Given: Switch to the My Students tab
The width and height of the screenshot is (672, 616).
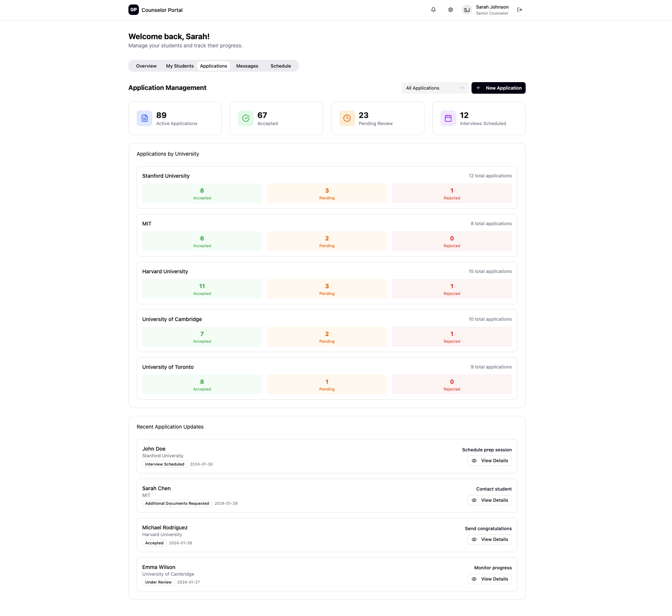Looking at the screenshot, I should 180,66.
